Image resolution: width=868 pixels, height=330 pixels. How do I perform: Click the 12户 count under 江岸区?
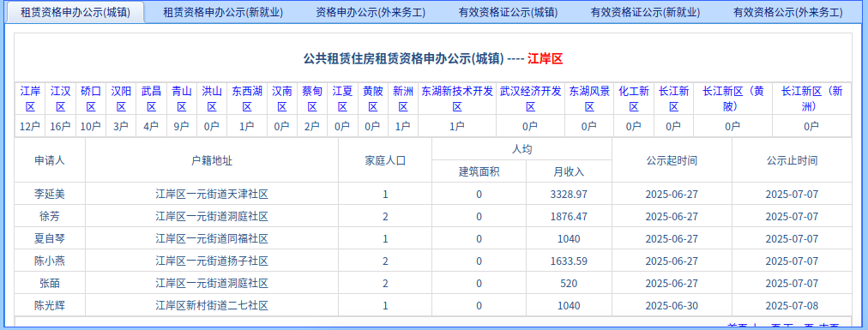point(30,127)
